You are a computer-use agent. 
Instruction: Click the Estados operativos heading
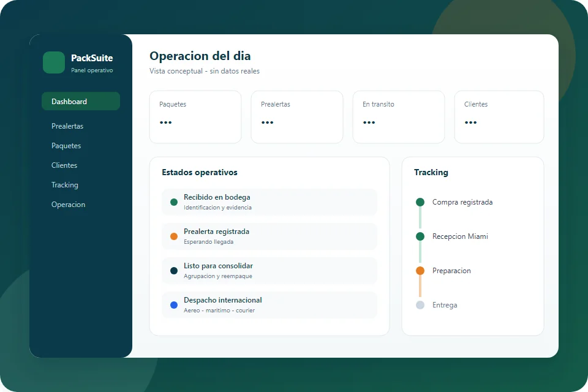[x=200, y=172]
